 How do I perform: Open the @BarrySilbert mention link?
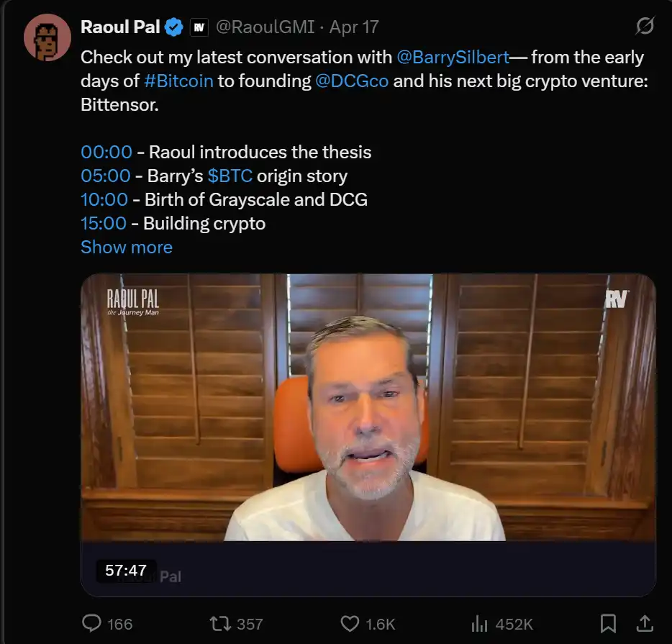453,57
